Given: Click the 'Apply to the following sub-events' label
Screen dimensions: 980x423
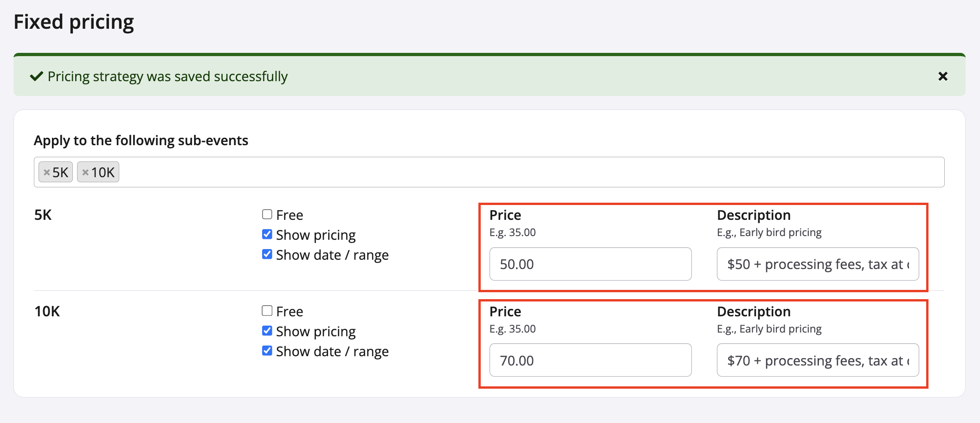Looking at the screenshot, I should point(141,141).
